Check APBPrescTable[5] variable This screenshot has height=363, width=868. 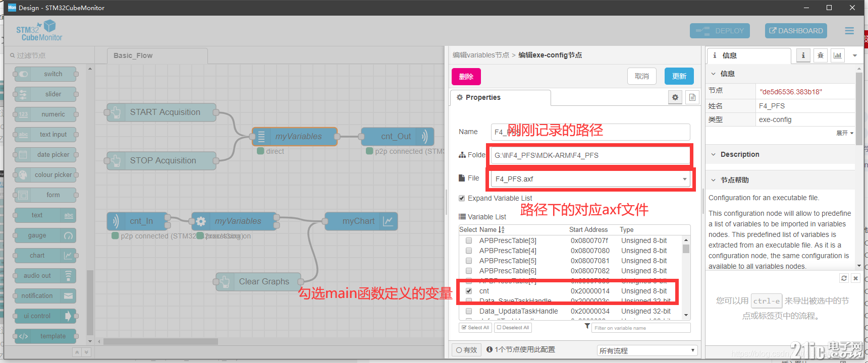[469, 261]
